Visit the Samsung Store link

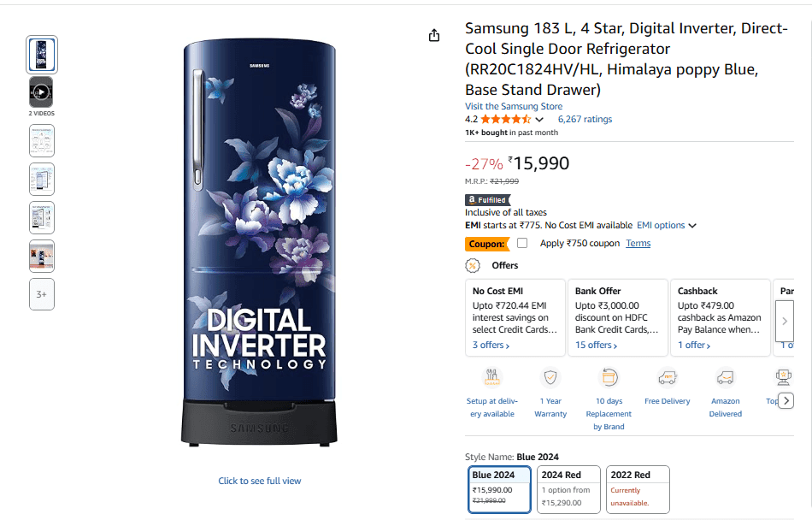(514, 107)
